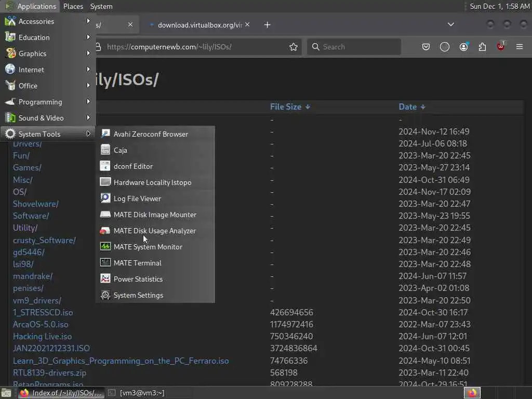This screenshot has height=399, width=532.
Task: Open the crusty_Software/ directory link
Action: (45, 240)
